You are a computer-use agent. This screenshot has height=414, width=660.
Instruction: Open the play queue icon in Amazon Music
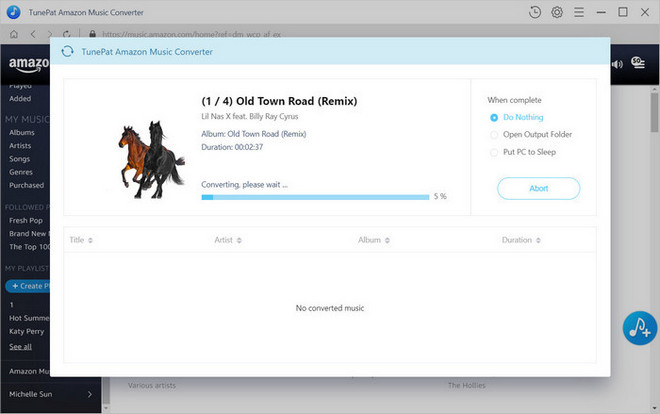coord(638,63)
